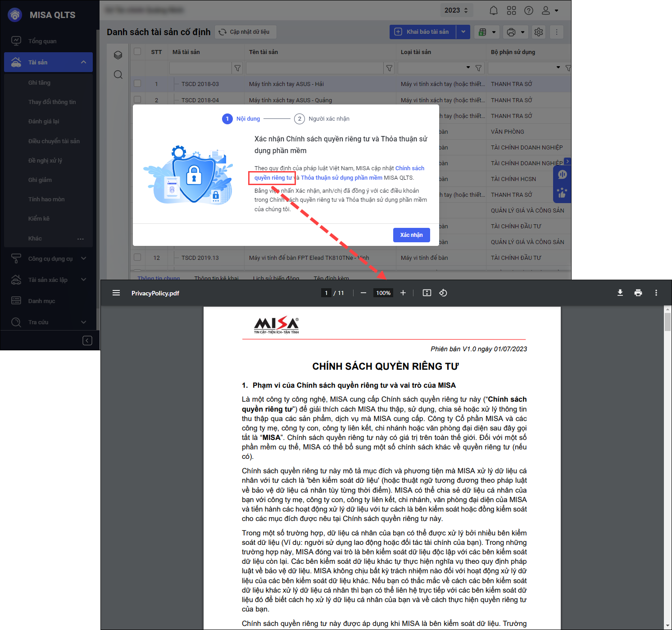Click the PDF vertical scrollbar thumb

tap(667, 322)
